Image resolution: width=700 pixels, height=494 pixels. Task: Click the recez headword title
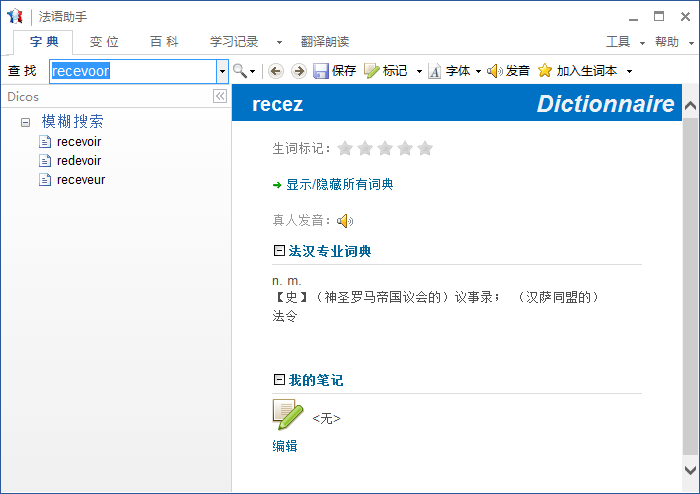pos(277,104)
